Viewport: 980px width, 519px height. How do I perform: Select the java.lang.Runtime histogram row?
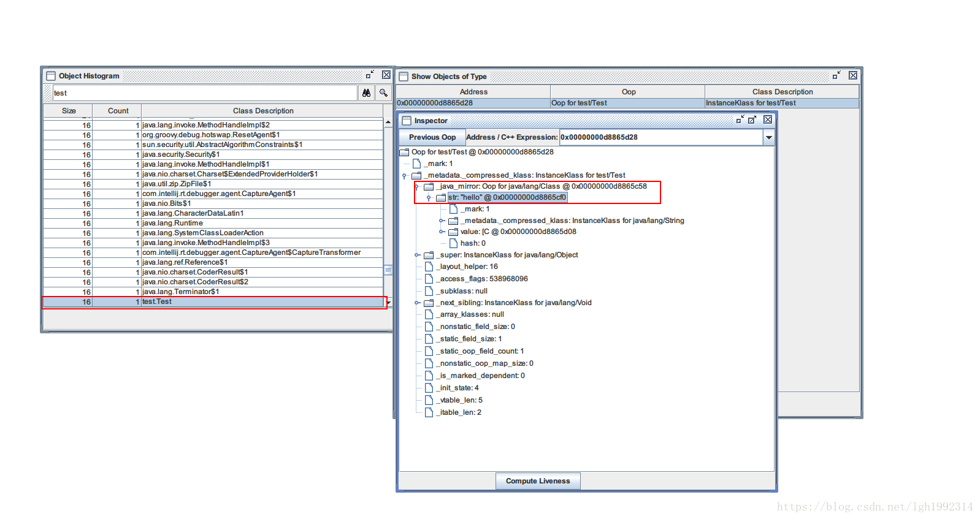(x=213, y=223)
